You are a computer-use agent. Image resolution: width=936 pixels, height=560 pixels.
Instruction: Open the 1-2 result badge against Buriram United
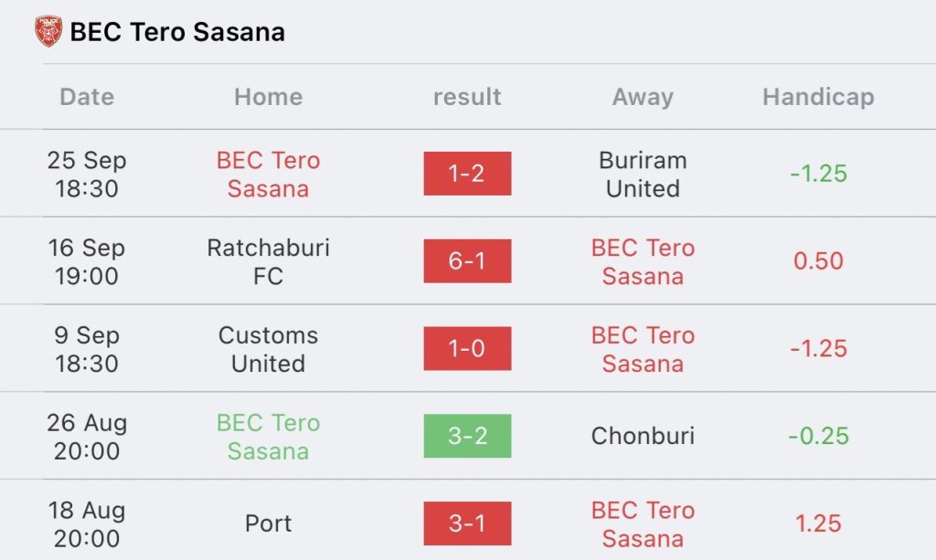click(467, 174)
